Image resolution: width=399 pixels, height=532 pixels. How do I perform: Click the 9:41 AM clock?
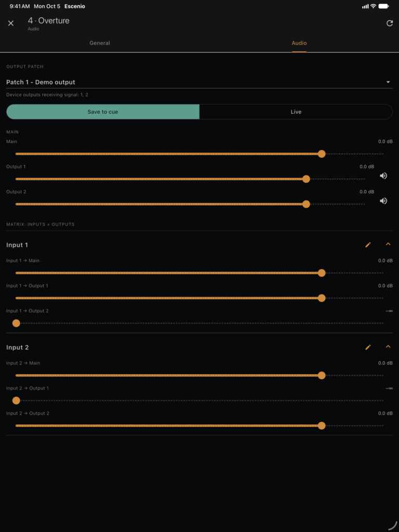point(20,6)
